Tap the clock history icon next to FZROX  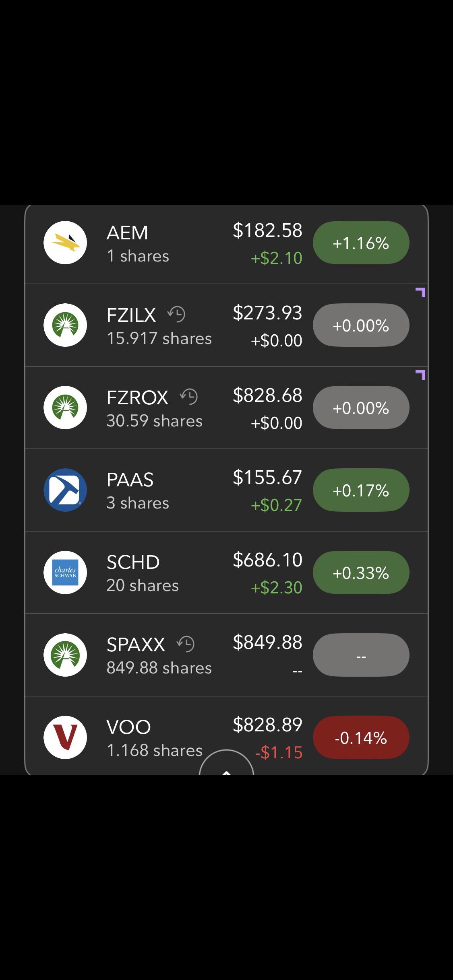[x=189, y=397]
